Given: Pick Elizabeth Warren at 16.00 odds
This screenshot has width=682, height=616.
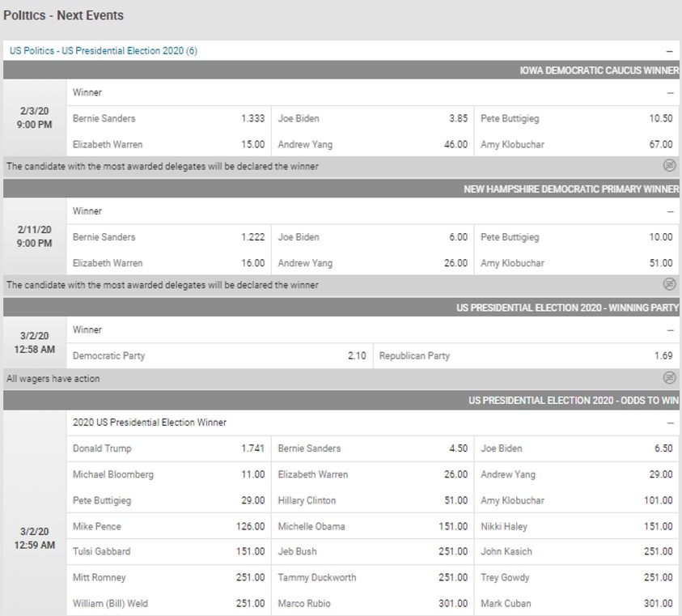Looking at the screenshot, I should (169, 263).
